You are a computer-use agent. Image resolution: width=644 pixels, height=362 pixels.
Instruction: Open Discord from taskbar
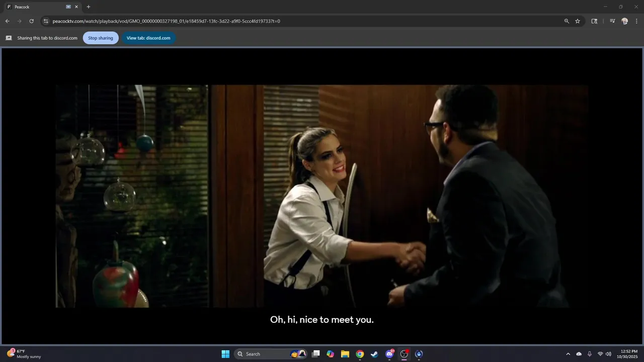pos(389,354)
